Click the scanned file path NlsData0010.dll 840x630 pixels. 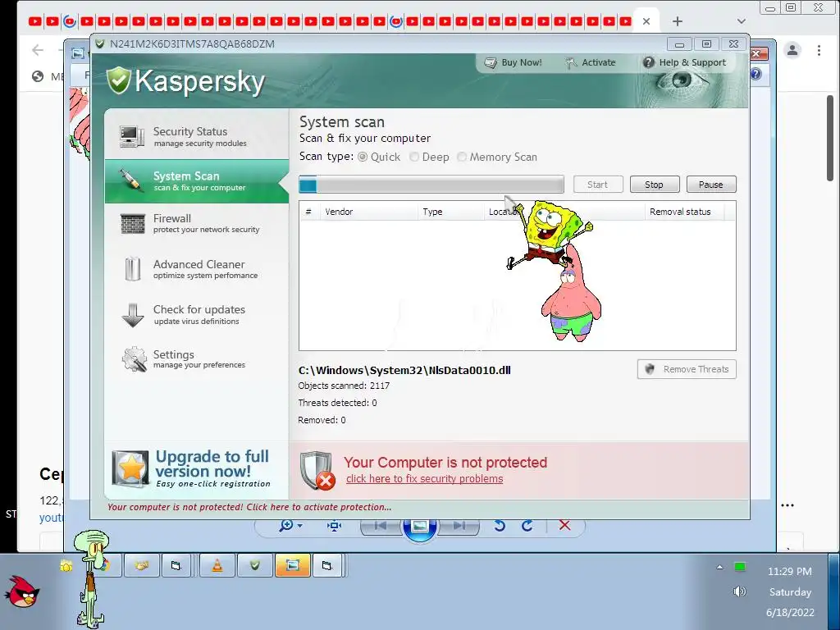coord(404,370)
